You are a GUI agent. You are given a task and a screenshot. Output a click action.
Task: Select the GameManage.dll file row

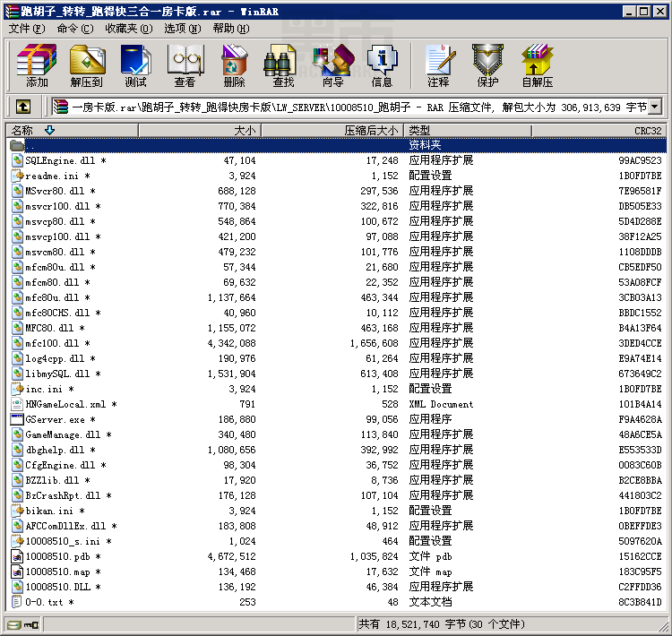(x=336, y=434)
